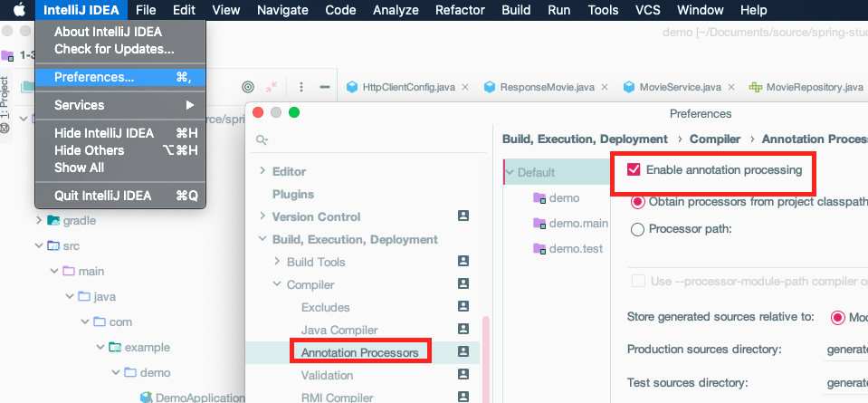This screenshot has width=868, height=403.
Task: Collapse the Compiler settings node
Action: [x=277, y=284]
